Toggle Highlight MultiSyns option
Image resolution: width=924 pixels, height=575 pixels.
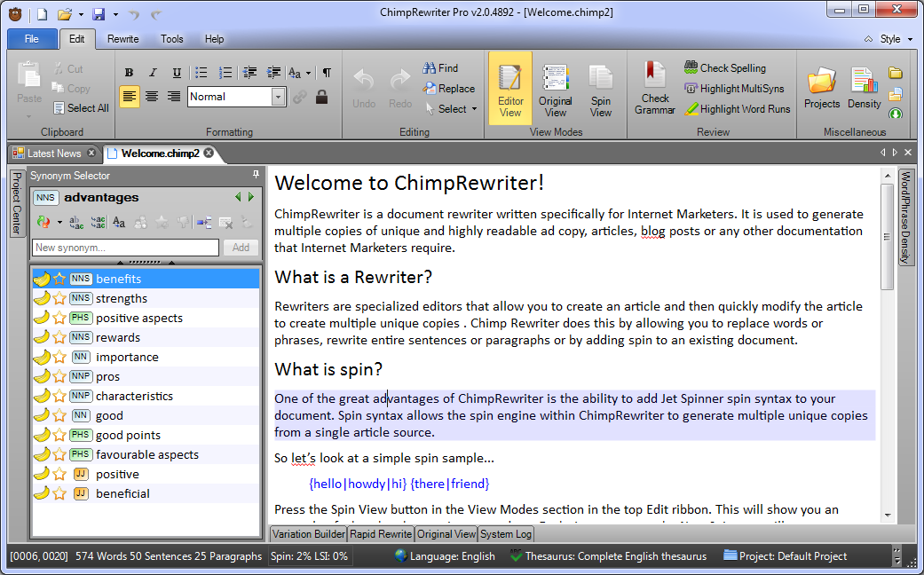coord(734,89)
